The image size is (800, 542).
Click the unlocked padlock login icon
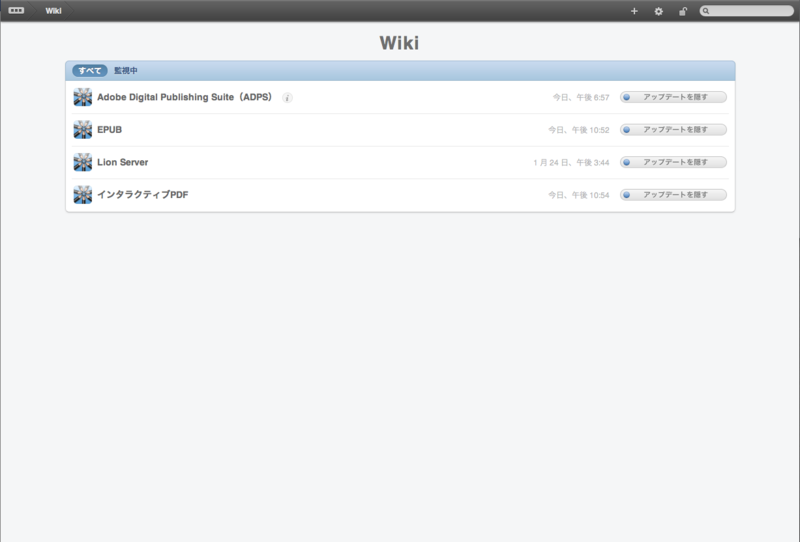coord(683,11)
